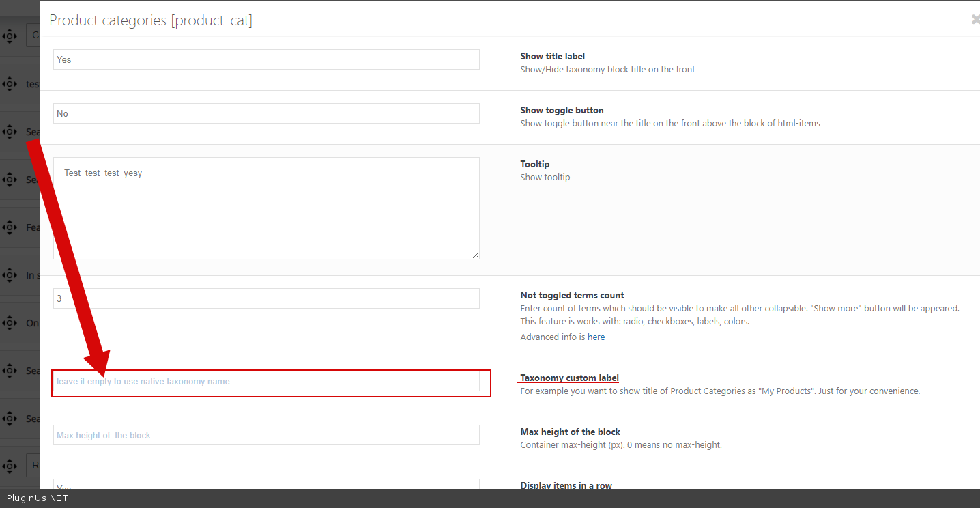Click the partially hidden 'C' dropdown behind the popup
The image size is (980, 508).
click(33, 36)
